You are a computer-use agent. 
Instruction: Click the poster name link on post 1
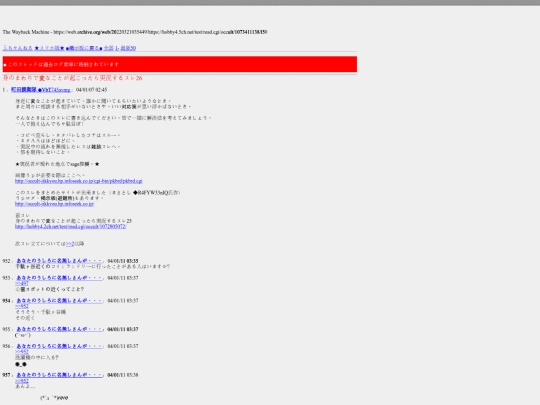tap(41, 90)
